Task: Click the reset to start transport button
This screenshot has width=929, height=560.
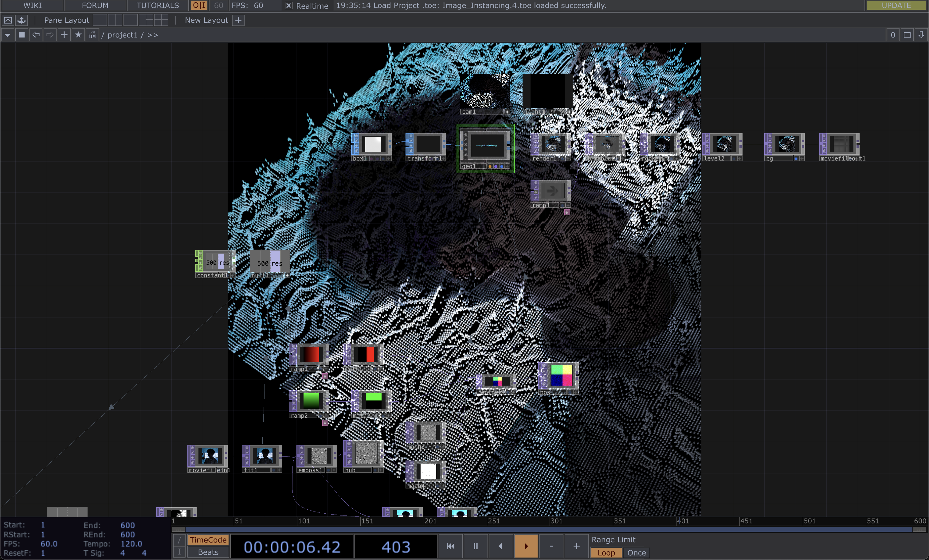Action: click(450, 546)
